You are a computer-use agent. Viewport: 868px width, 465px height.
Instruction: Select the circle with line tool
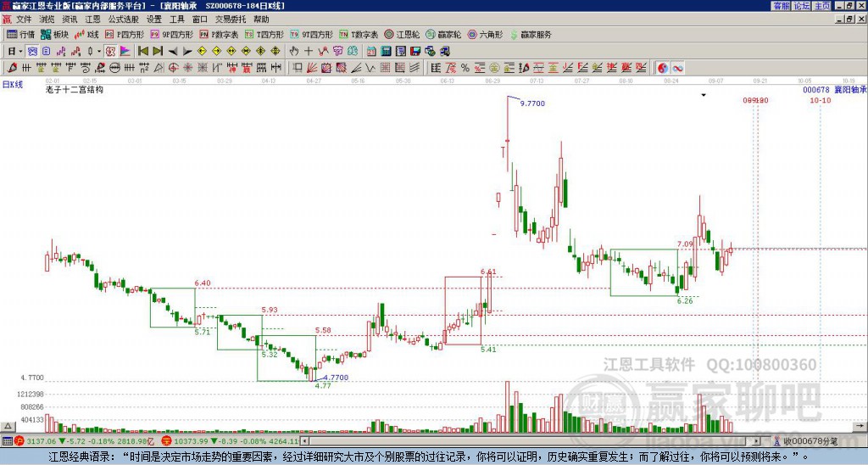[114, 68]
